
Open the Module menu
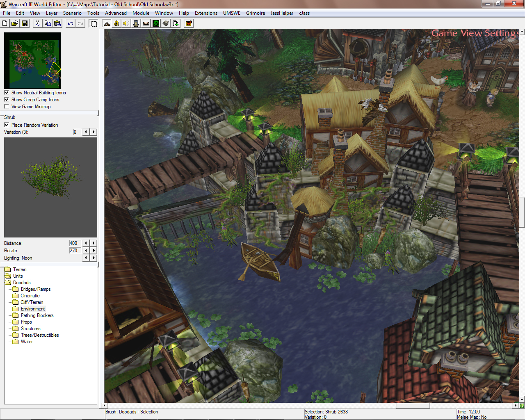pyautogui.click(x=141, y=13)
